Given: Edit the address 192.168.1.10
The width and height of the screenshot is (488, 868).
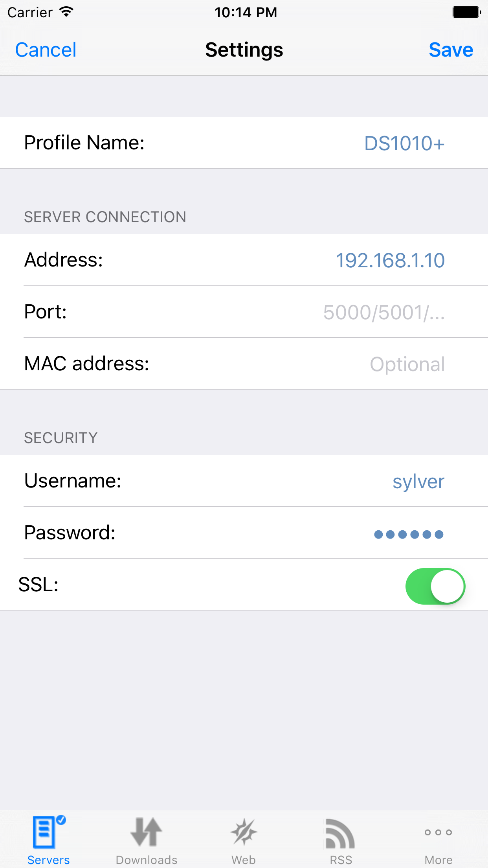Looking at the screenshot, I should click(391, 260).
